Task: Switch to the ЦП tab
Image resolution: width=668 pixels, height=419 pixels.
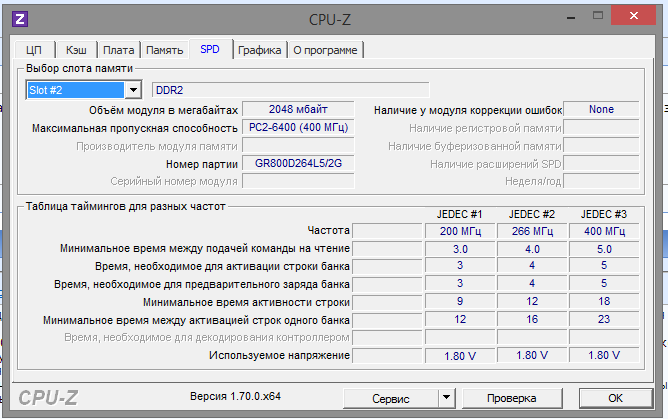Action: tap(34, 49)
